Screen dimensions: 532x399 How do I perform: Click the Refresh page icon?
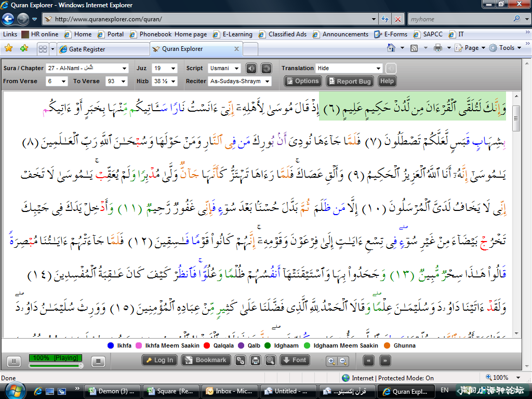click(x=385, y=19)
